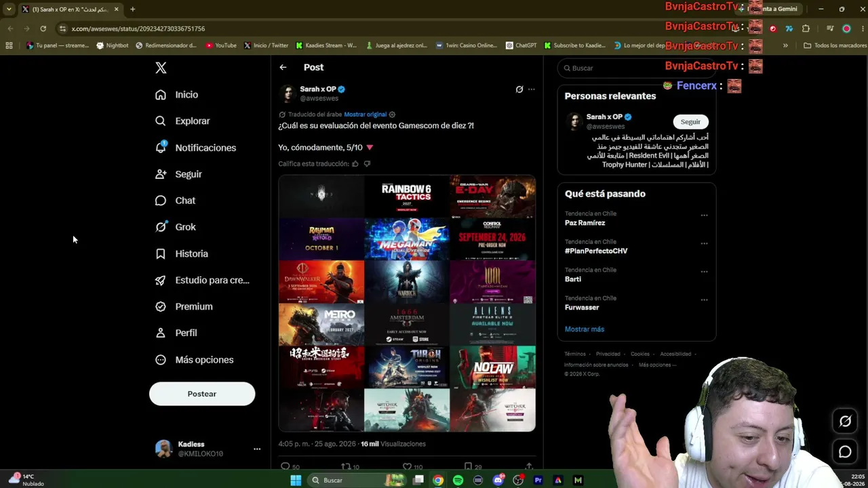This screenshot has width=868, height=488.
Task: Go back with the Post back arrow
Action: 283,67
